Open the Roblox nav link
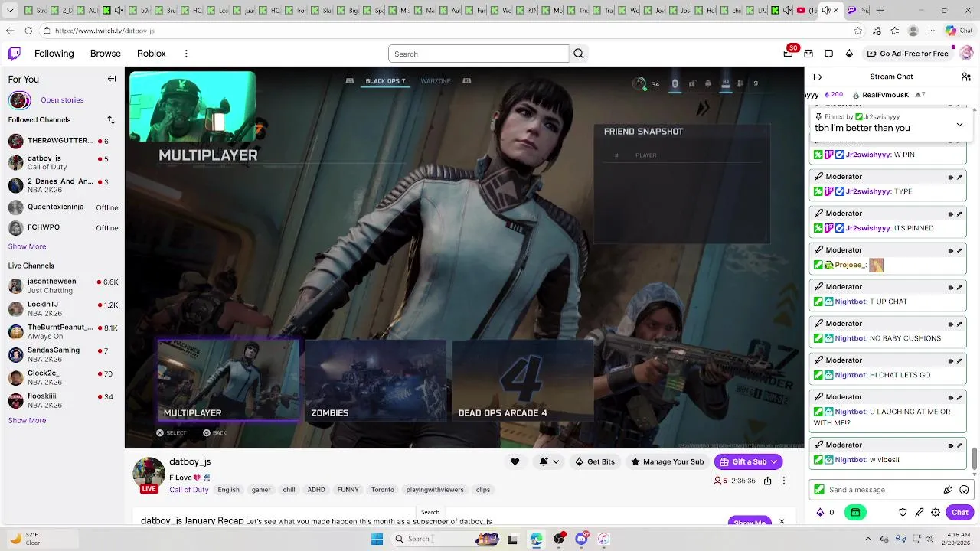Image resolution: width=980 pixels, height=551 pixels. pyautogui.click(x=152, y=54)
